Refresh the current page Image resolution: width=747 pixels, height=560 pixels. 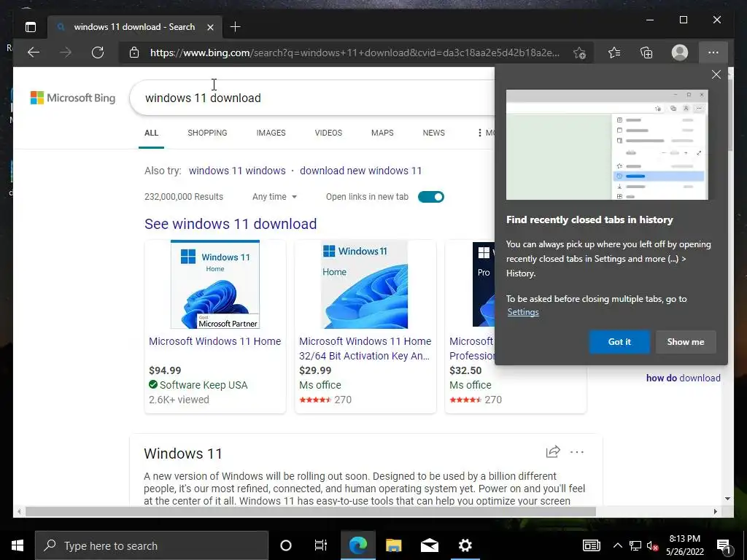click(98, 52)
